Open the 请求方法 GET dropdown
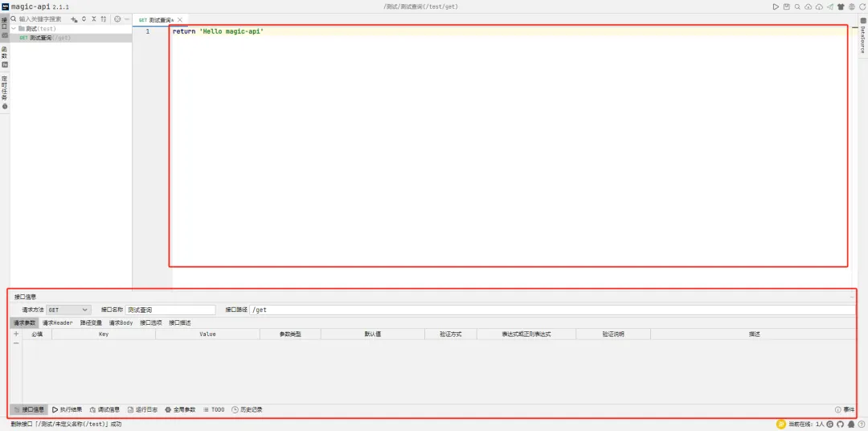 coord(68,310)
